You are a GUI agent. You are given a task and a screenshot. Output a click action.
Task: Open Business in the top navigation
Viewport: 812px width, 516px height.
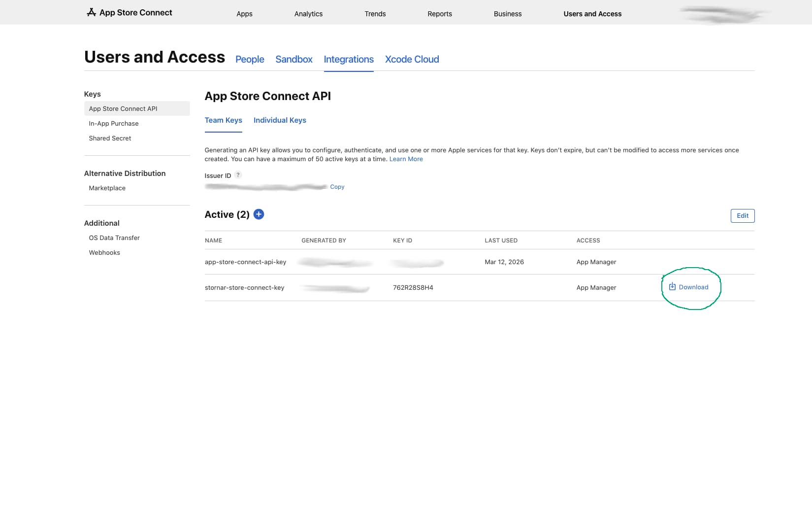click(x=508, y=14)
